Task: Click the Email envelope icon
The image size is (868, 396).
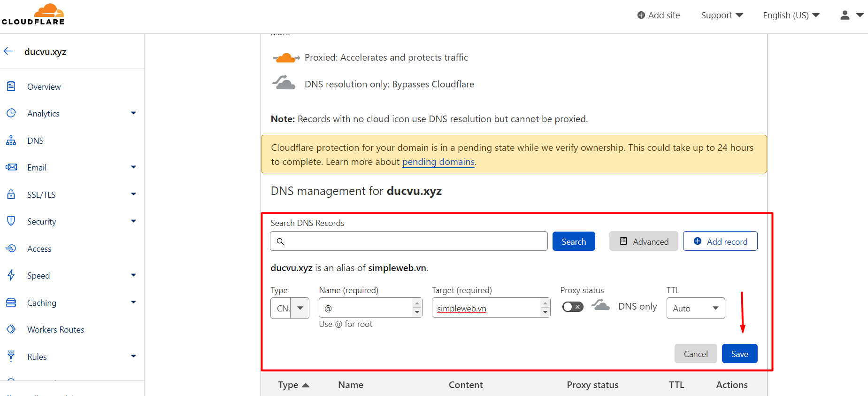Action: 11,167
